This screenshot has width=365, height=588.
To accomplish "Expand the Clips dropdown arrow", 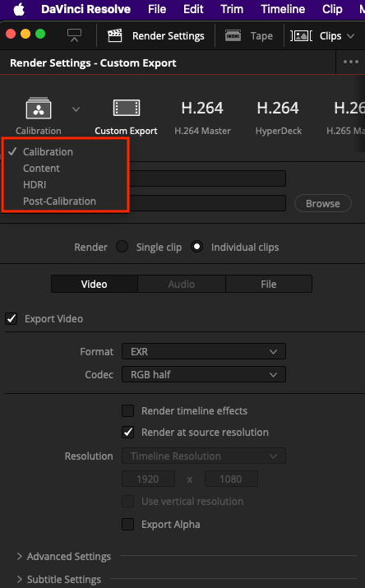I will [x=350, y=36].
